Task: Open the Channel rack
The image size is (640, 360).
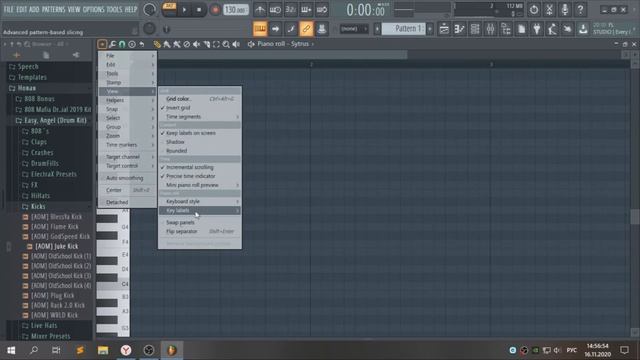Action: [x=475, y=29]
